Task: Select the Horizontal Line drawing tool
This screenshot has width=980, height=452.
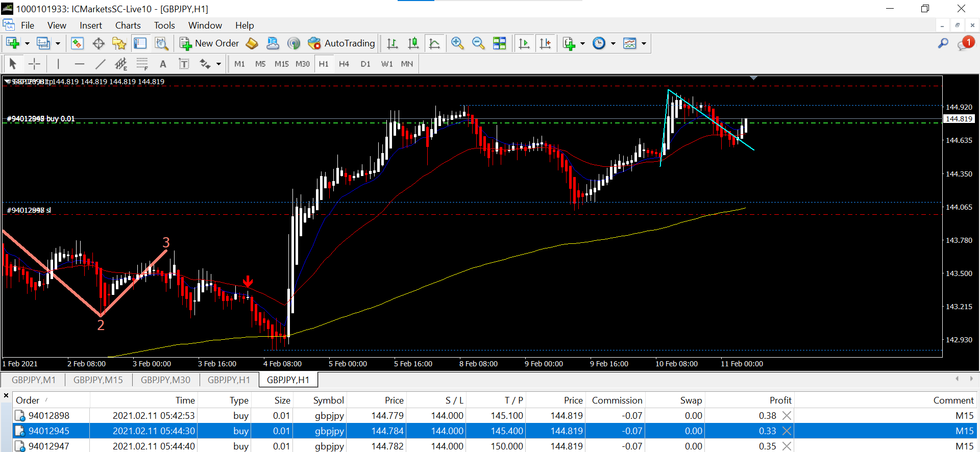Action: click(x=79, y=64)
